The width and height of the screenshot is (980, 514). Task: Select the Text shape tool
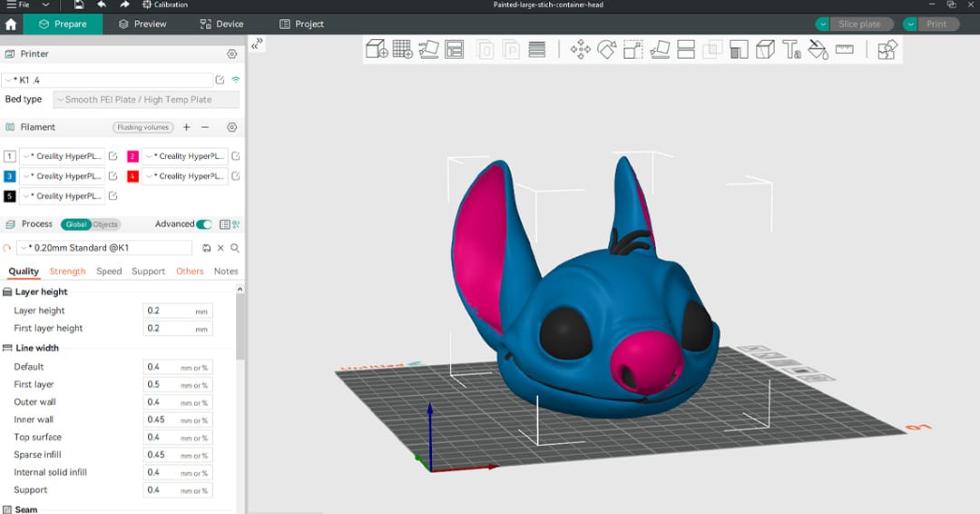point(791,49)
